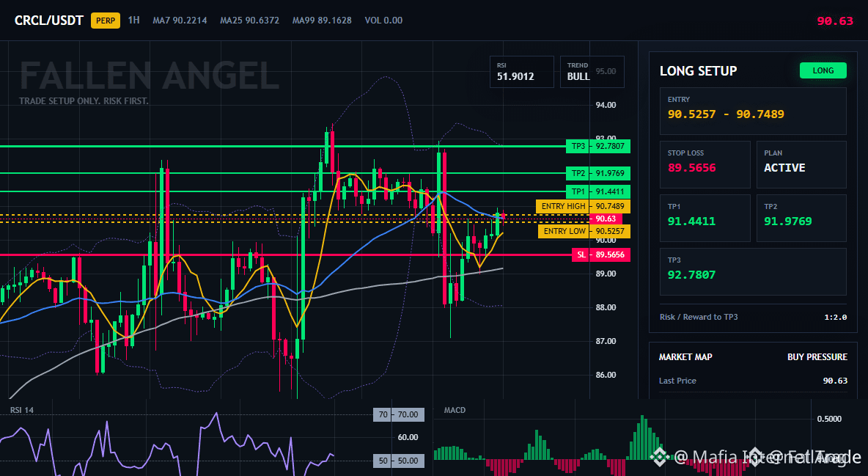Click the ENTRY HIGH 90.7489 chart label

pos(583,206)
